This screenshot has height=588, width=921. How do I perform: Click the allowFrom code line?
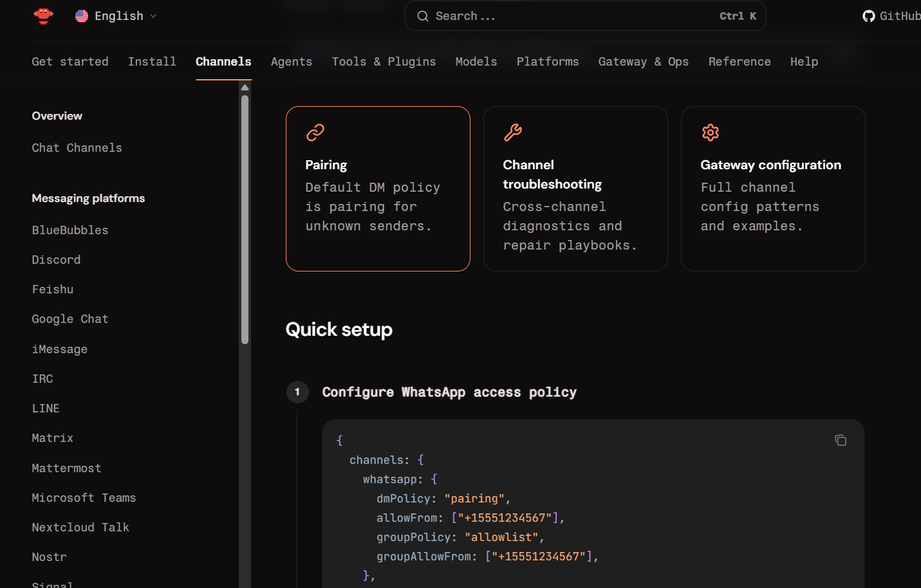pyautogui.click(x=470, y=518)
